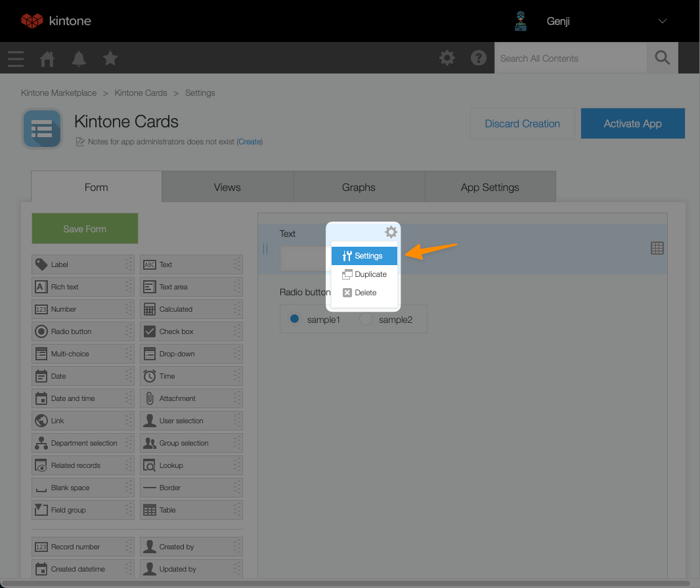This screenshot has width=700, height=588.
Task: Select the Group selection field type
Action: 192,443
